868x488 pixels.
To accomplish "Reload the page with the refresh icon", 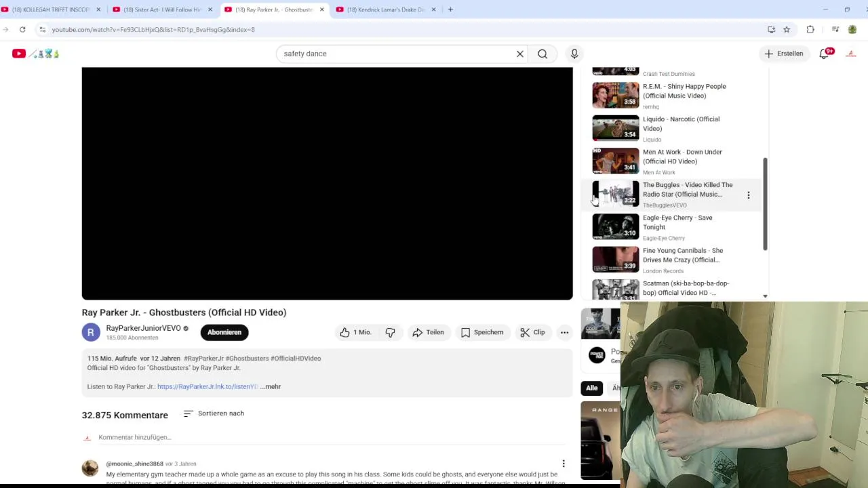I will coord(22,29).
